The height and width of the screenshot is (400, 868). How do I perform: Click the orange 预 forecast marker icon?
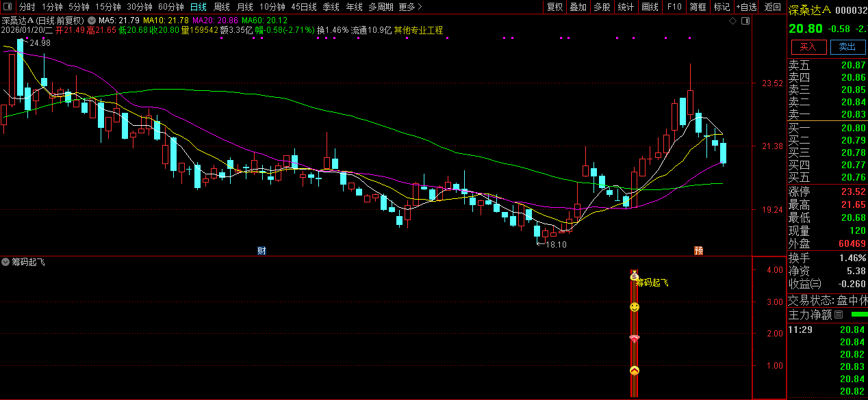[x=699, y=250]
